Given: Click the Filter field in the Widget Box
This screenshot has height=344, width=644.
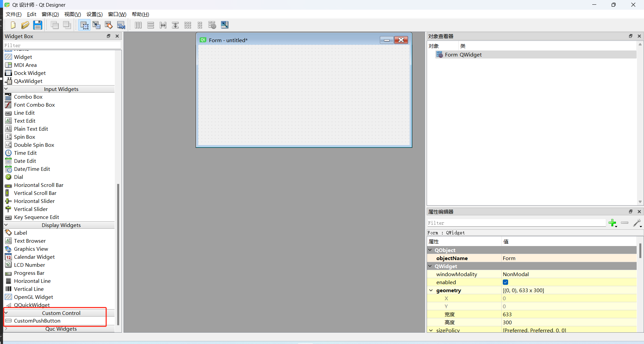Looking at the screenshot, I should point(62,45).
